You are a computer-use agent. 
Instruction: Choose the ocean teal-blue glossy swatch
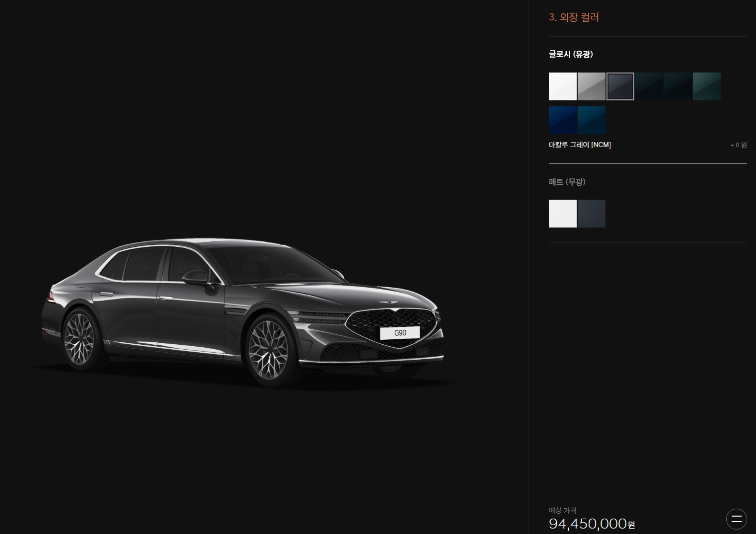pyautogui.click(x=592, y=120)
